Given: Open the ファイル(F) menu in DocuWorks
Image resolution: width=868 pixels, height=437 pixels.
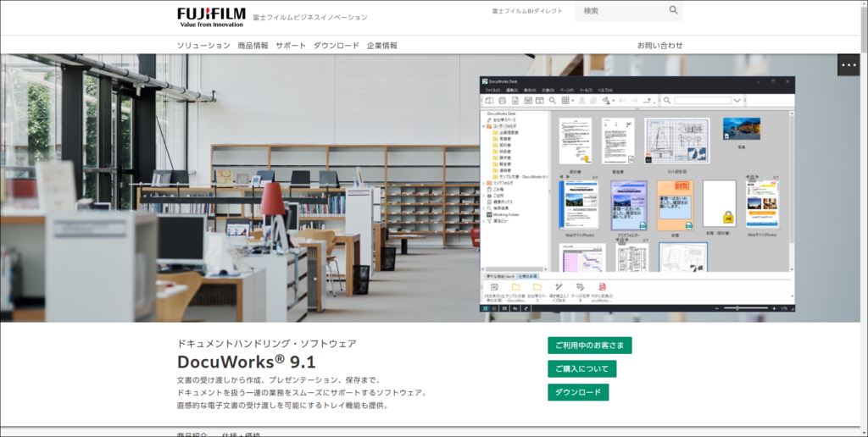Looking at the screenshot, I should click(492, 90).
